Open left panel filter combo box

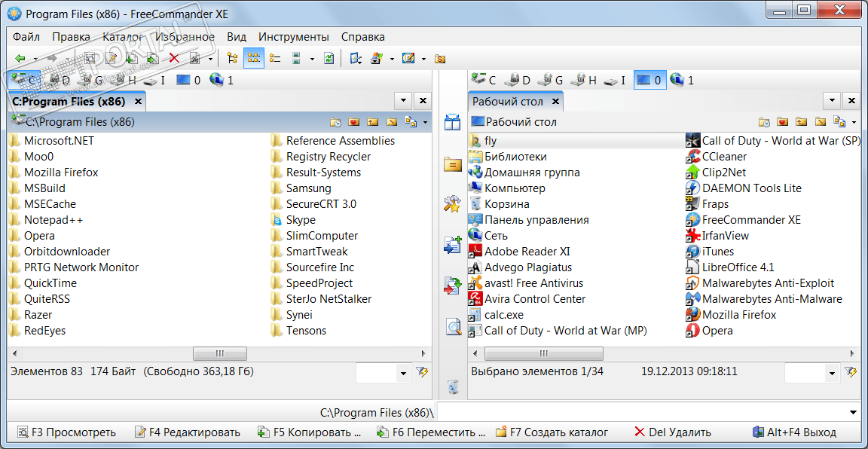(383, 373)
